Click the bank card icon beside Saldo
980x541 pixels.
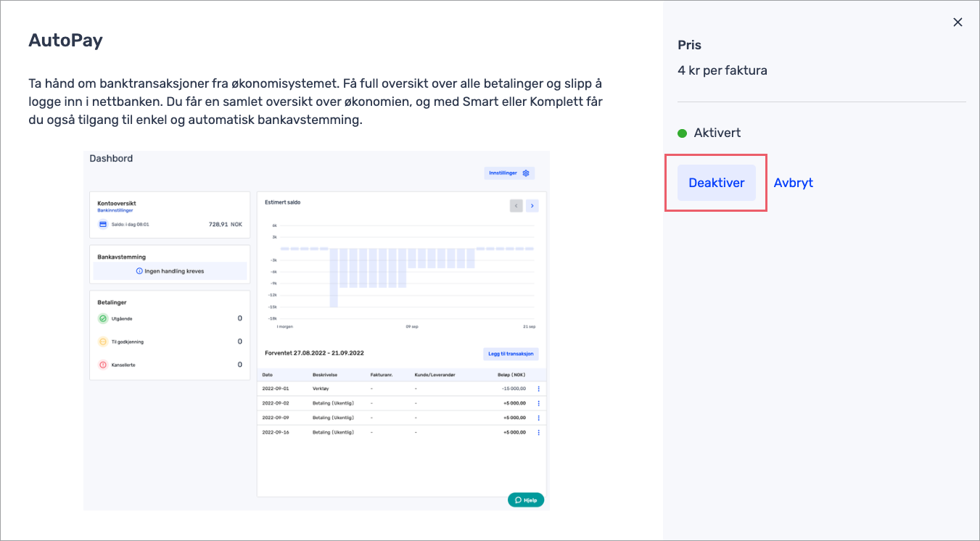click(x=103, y=225)
